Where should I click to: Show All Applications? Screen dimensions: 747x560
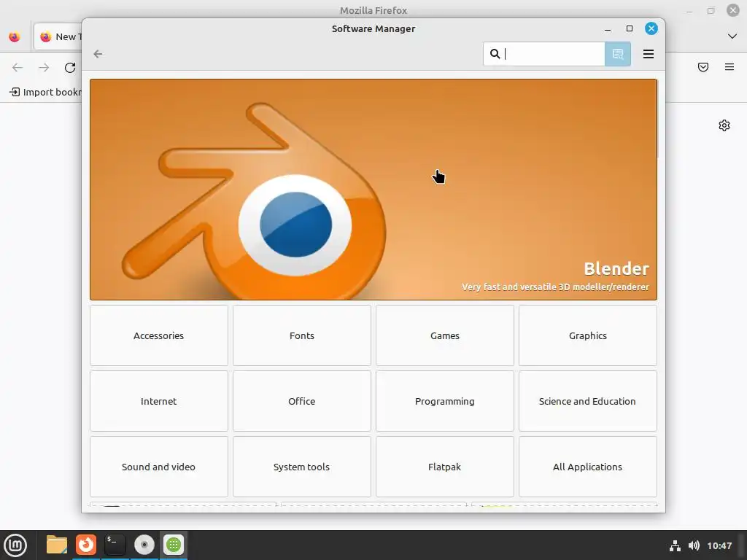pyautogui.click(x=587, y=467)
